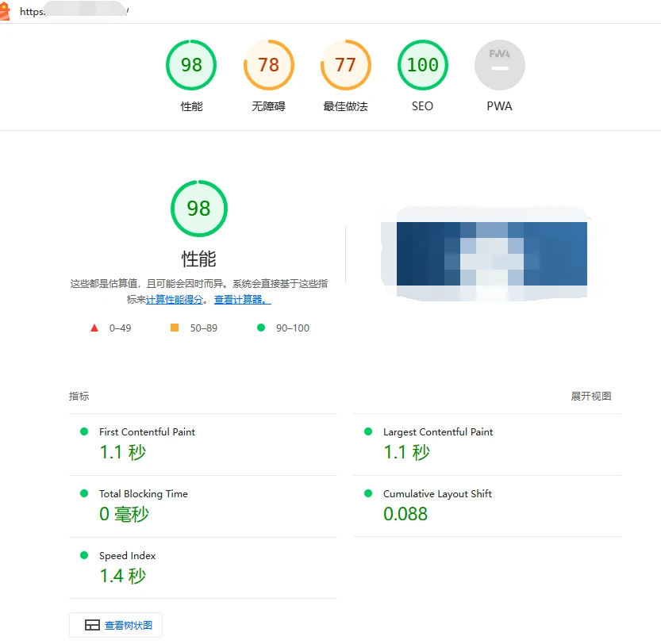Click the 98 performance score gauge at top
This screenshot has width=661, height=644.
pos(191,65)
